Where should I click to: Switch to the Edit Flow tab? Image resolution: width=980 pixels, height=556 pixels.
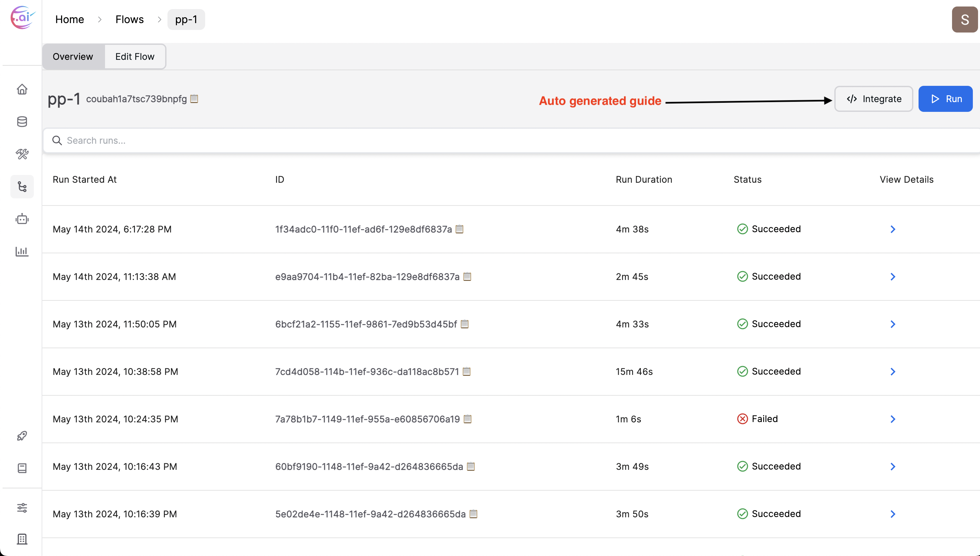coord(135,57)
